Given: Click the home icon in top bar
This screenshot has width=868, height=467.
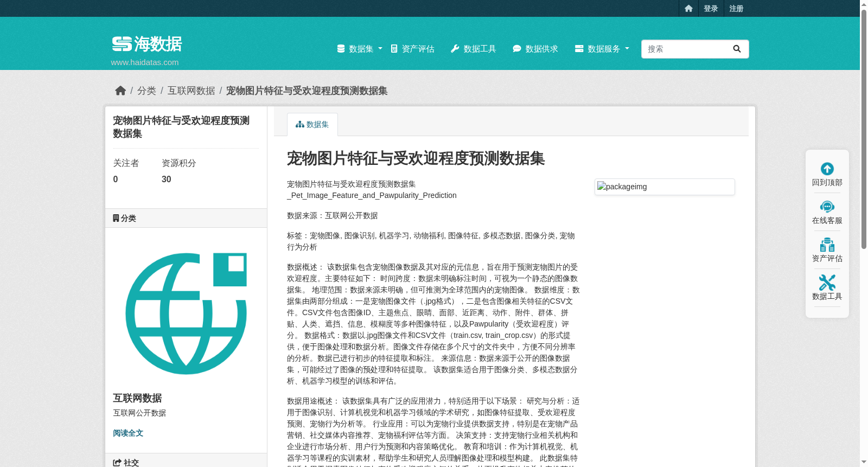Looking at the screenshot, I should pyautogui.click(x=688, y=8).
